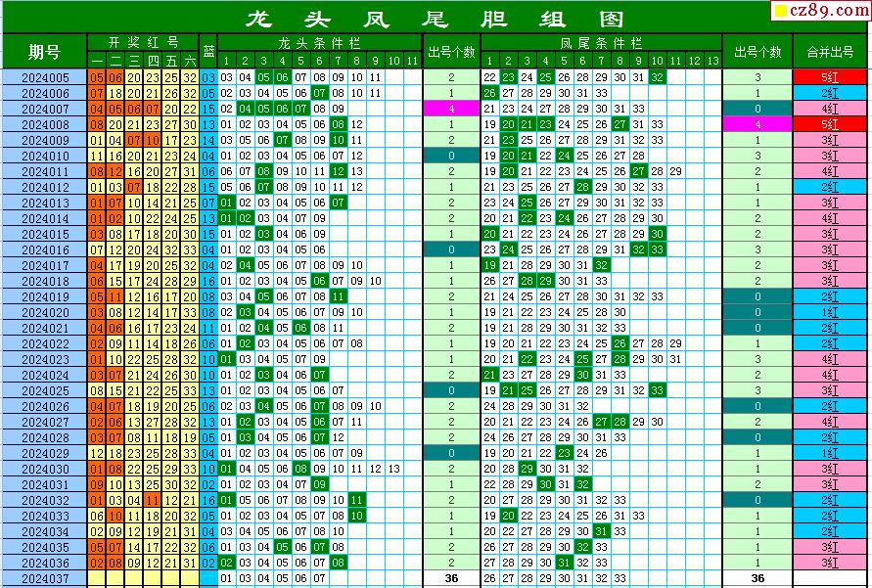Select period cell 2024005
Image resolution: width=872 pixels, height=588 pixels.
45,78
